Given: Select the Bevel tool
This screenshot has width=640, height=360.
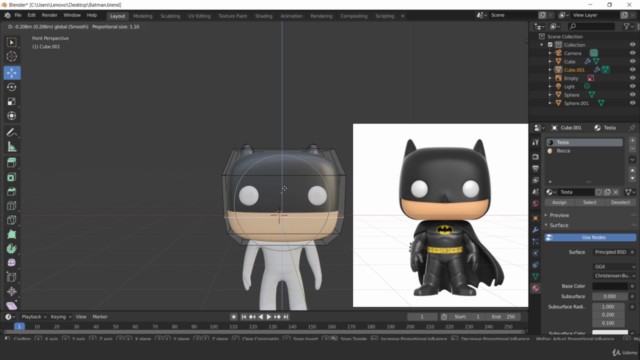Looking at the screenshot, I should coord(11,191).
